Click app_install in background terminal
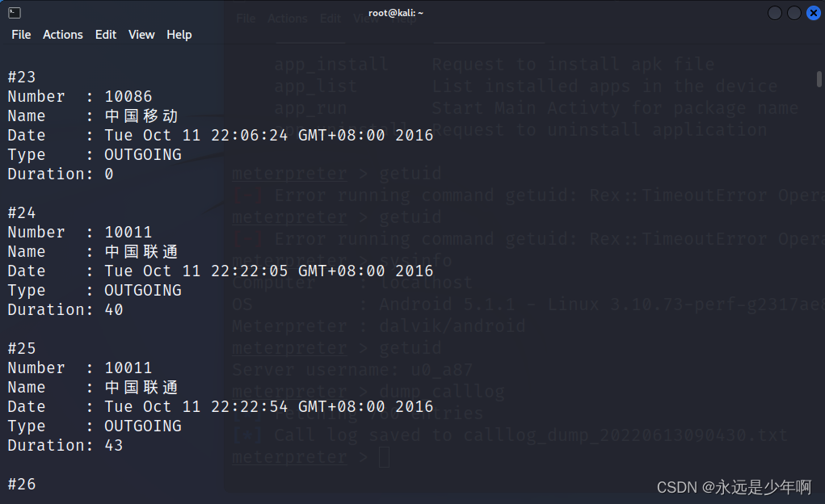The image size is (825, 504). [x=331, y=65]
